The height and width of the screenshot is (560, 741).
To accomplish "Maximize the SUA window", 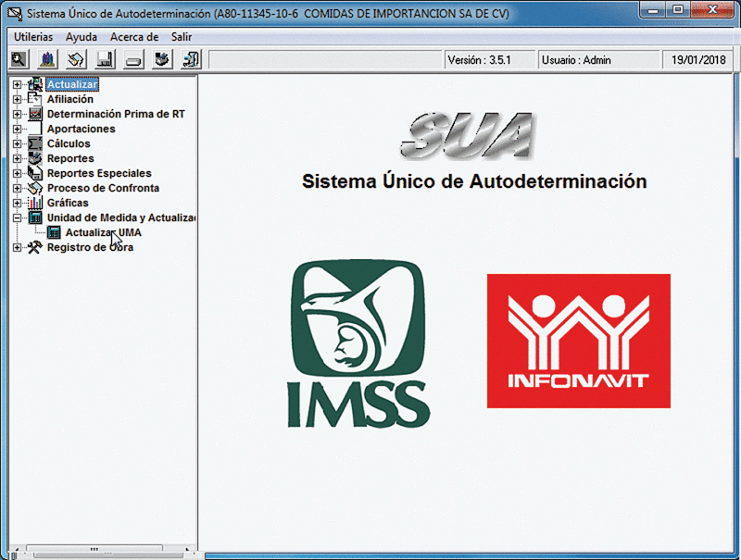I will coord(678,10).
